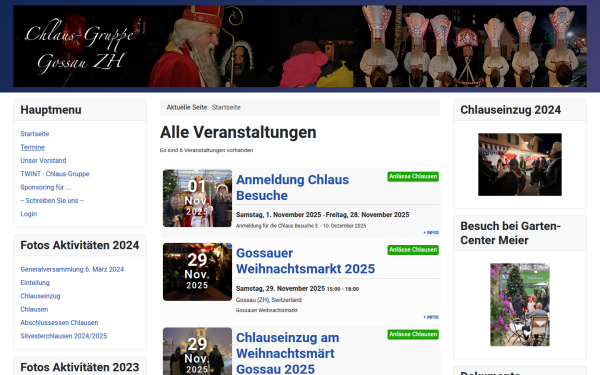Open the Login link
The width and height of the screenshot is (600, 375).
pos(28,214)
